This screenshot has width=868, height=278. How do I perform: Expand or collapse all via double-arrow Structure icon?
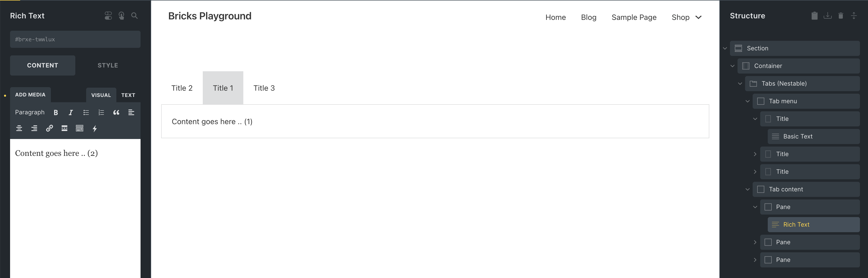click(854, 16)
